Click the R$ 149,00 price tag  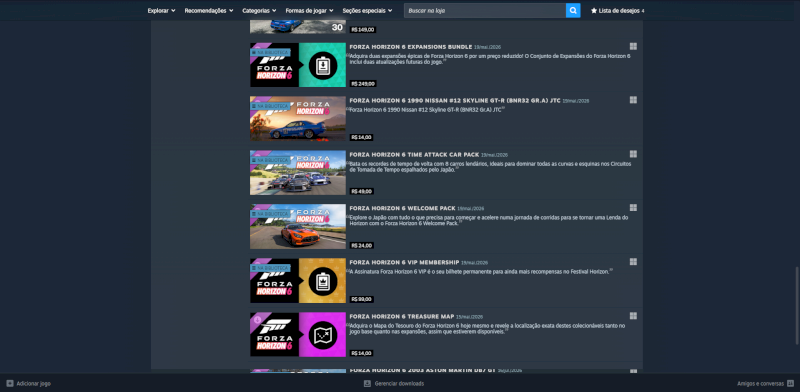coord(363,30)
